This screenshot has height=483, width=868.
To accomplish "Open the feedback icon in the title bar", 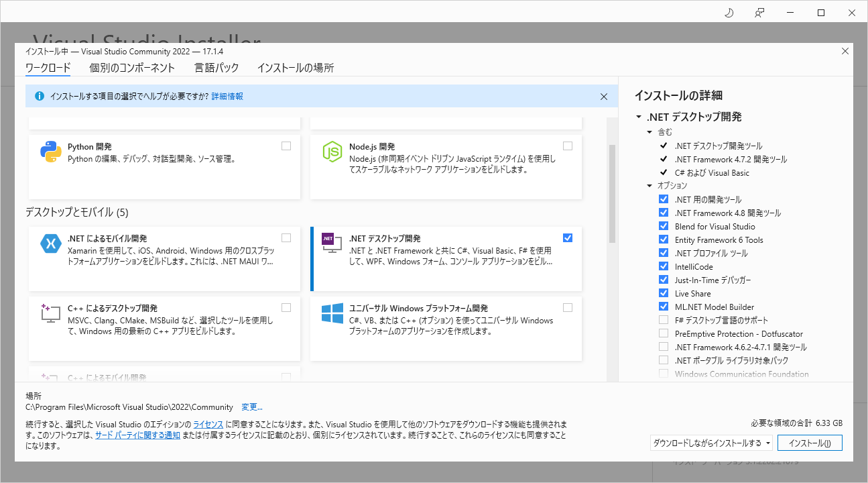I will [x=759, y=12].
